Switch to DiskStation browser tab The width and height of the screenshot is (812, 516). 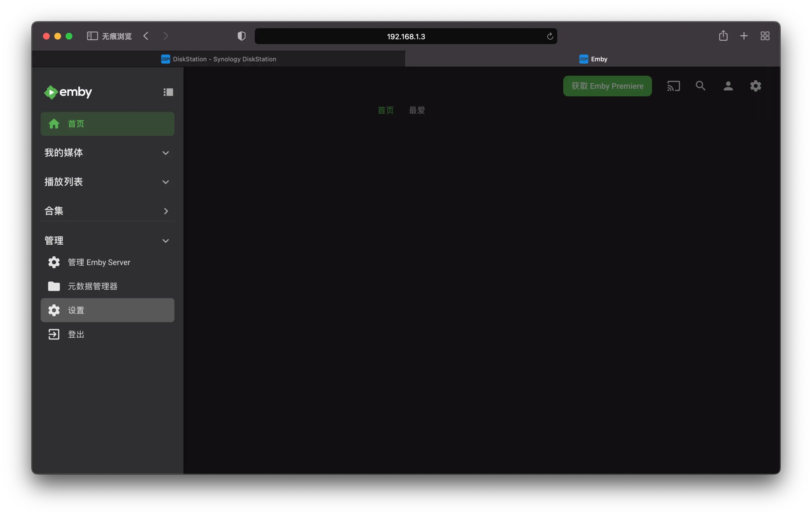point(219,59)
